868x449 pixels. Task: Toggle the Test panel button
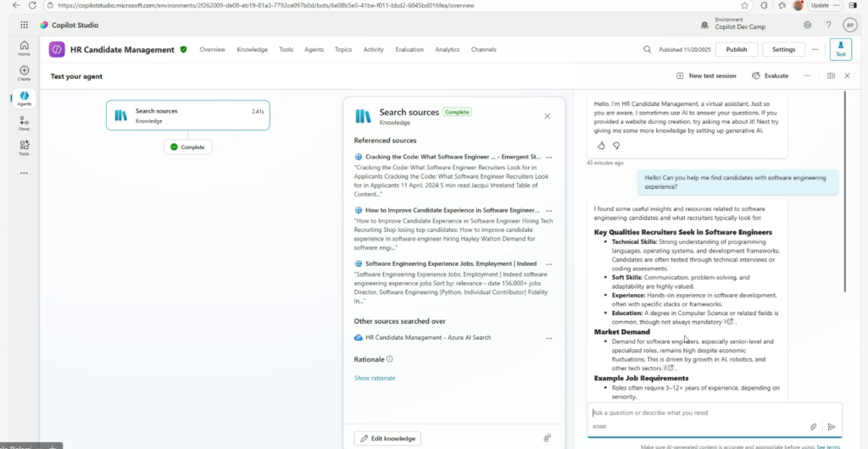pos(840,49)
